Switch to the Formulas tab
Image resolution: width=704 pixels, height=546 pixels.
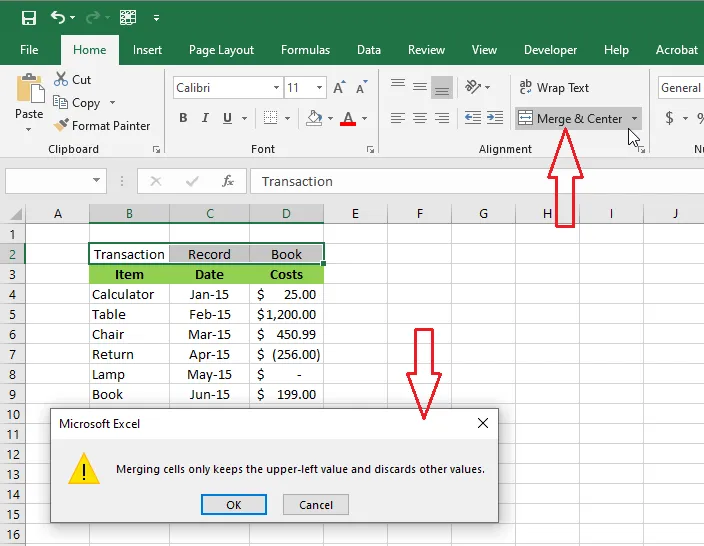tap(305, 50)
